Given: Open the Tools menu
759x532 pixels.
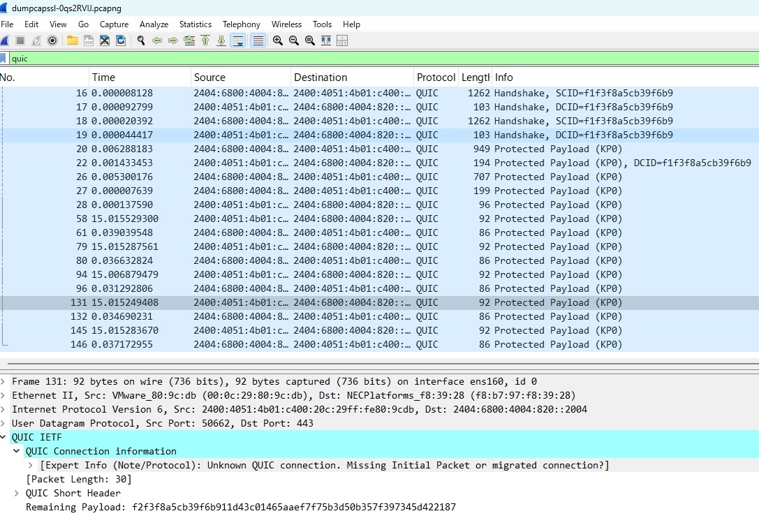Looking at the screenshot, I should tap(322, 24).
